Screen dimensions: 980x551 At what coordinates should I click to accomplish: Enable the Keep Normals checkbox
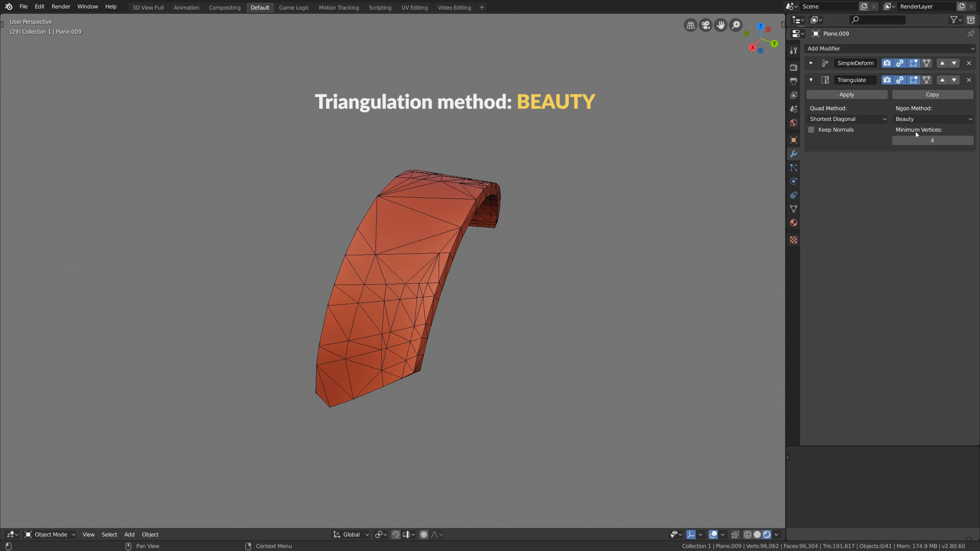811,130
